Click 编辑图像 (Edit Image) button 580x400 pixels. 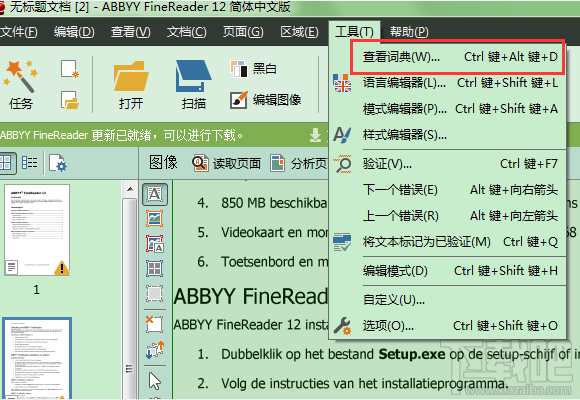[265, 100]
